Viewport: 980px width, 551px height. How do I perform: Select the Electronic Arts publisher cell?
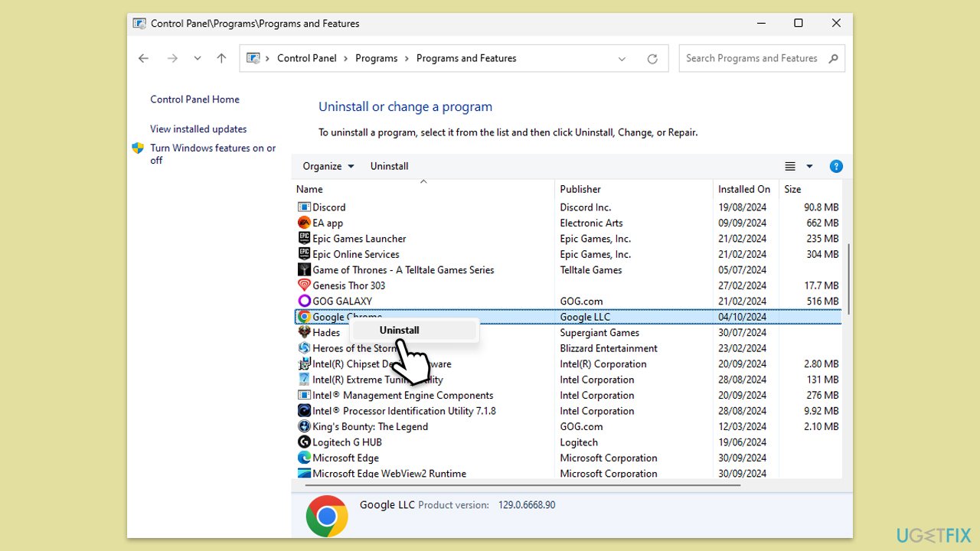pos(591,223)
